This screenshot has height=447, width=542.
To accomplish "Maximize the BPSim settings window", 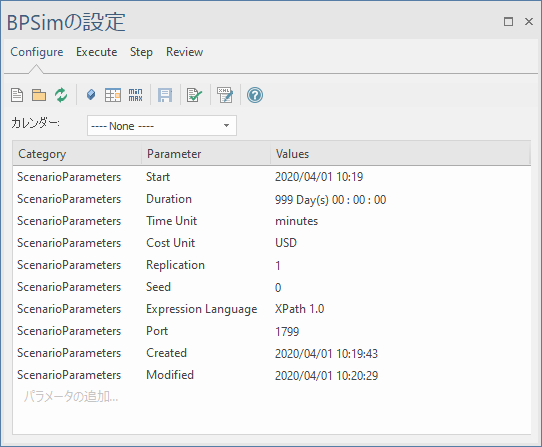I will (508, 21).
